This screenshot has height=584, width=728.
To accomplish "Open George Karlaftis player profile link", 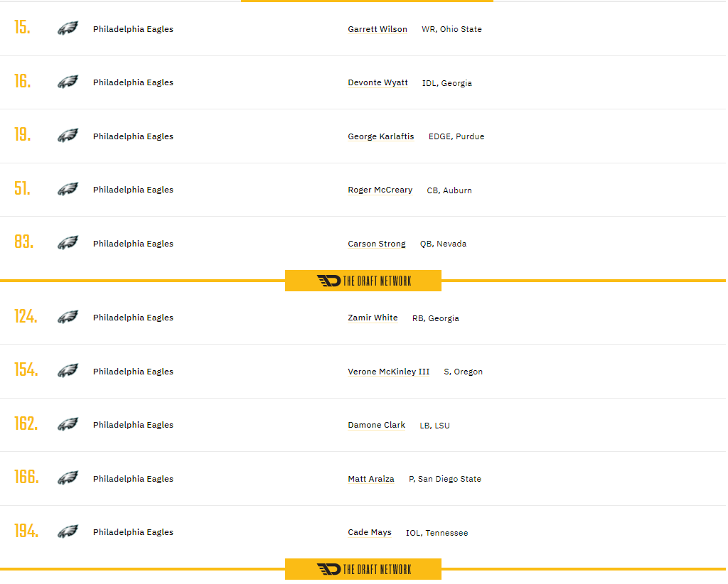I will 380,136.
